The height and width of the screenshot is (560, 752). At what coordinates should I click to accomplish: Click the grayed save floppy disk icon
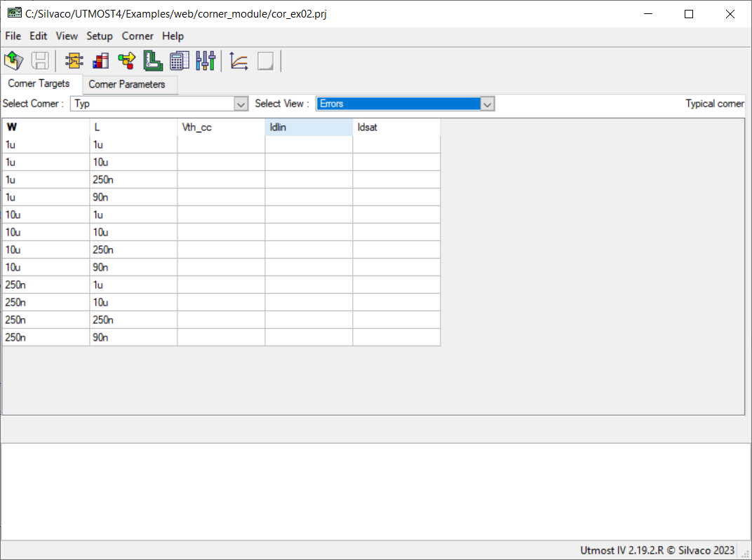tap(40, 61)
